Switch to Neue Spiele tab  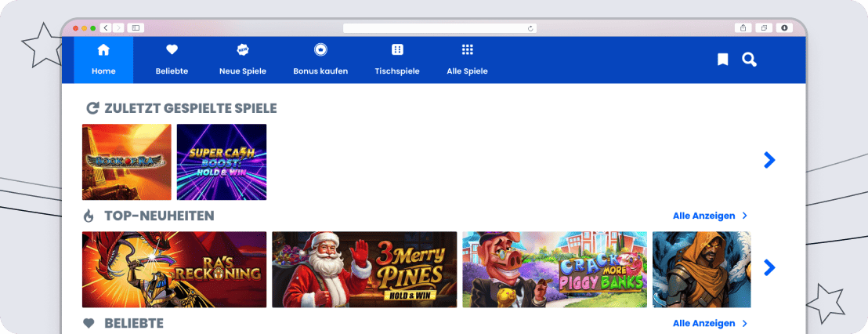click(243, 60)
